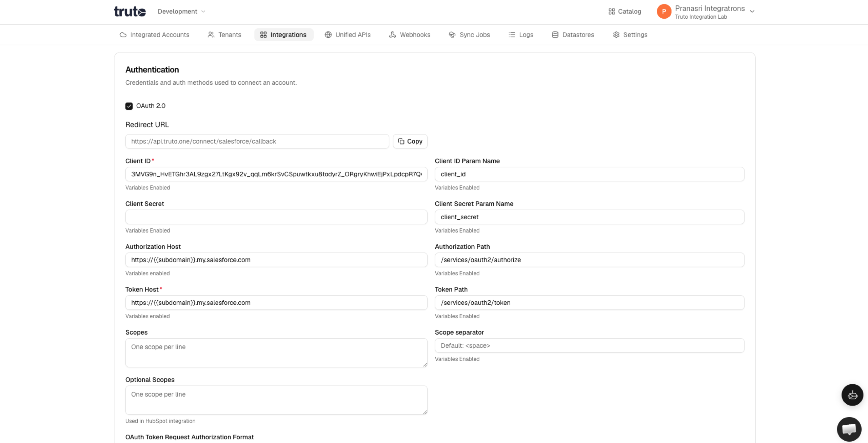The image size is (868, 443).
Task: Switch to the Tenants tab
Action: [x=224, y=35]
